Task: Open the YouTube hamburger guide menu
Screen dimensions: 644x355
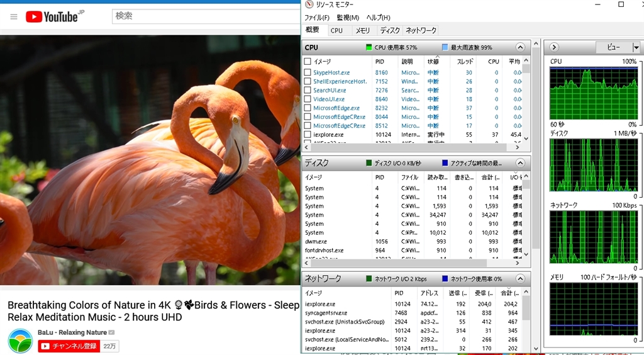Action: [14, 16]
